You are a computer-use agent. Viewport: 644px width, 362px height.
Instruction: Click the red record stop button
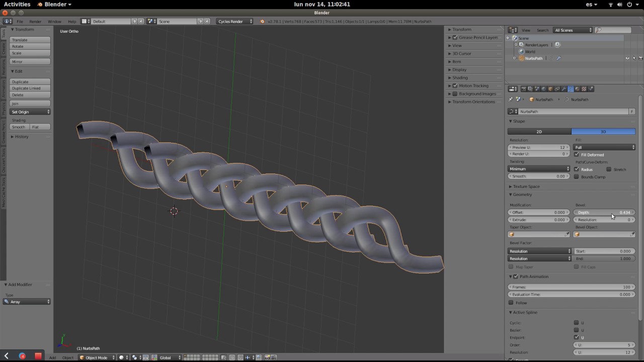[x=38, y=356]
